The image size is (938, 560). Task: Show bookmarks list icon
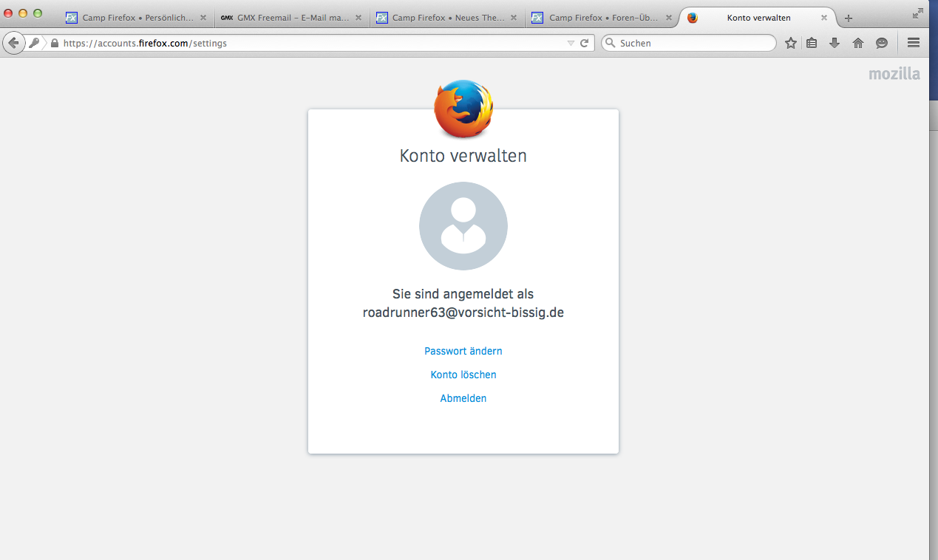pyautogui.click(x=812, y=43)
